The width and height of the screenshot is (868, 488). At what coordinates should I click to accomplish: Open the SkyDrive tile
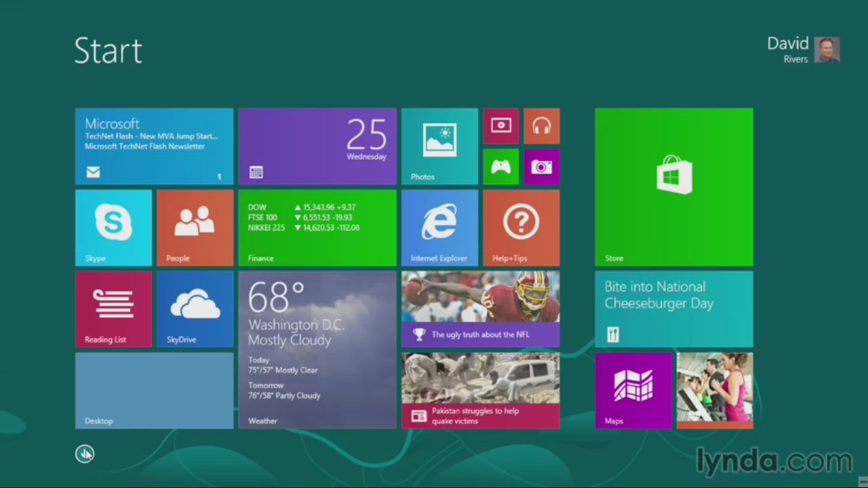pyautogui.click(x=195, y=309)
